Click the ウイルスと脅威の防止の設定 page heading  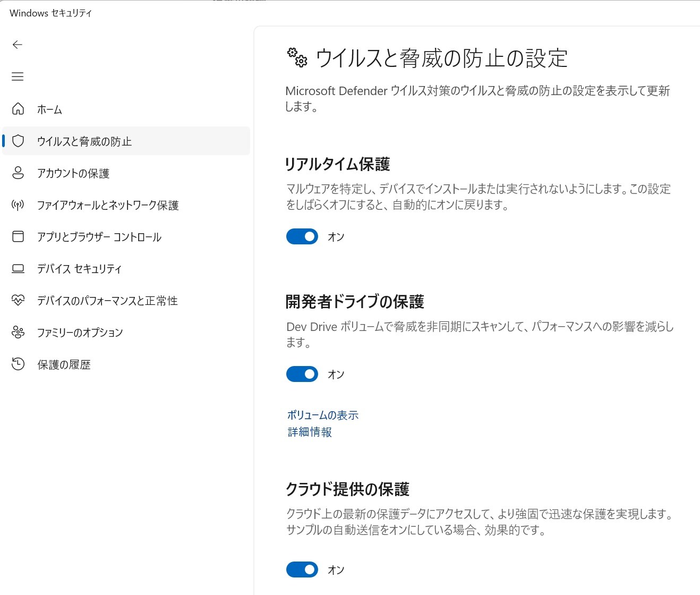coord(441,58)
